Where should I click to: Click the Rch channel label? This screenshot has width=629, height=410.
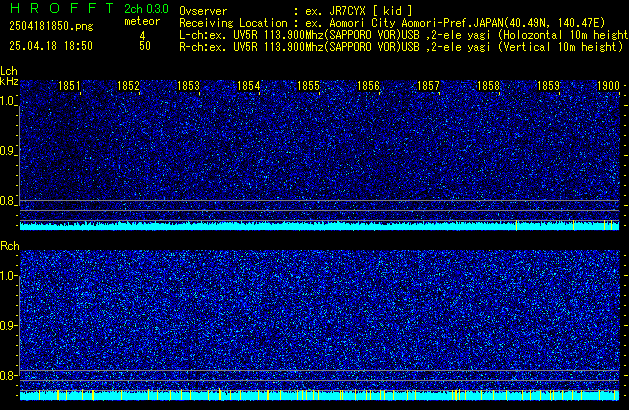coord(10,246)
